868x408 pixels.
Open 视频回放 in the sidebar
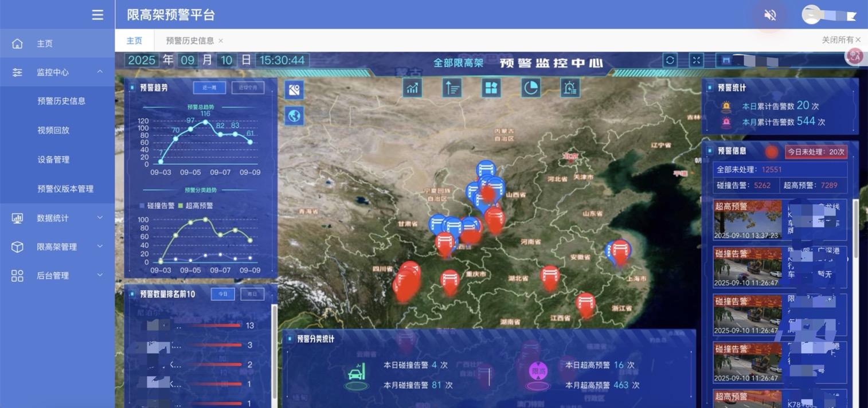(x=53, y=130)
